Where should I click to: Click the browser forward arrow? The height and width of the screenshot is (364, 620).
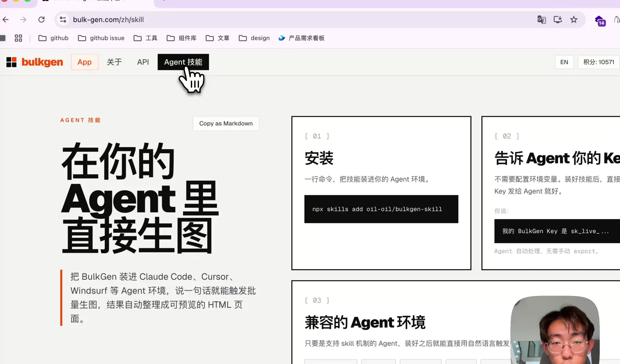point(24,19)
